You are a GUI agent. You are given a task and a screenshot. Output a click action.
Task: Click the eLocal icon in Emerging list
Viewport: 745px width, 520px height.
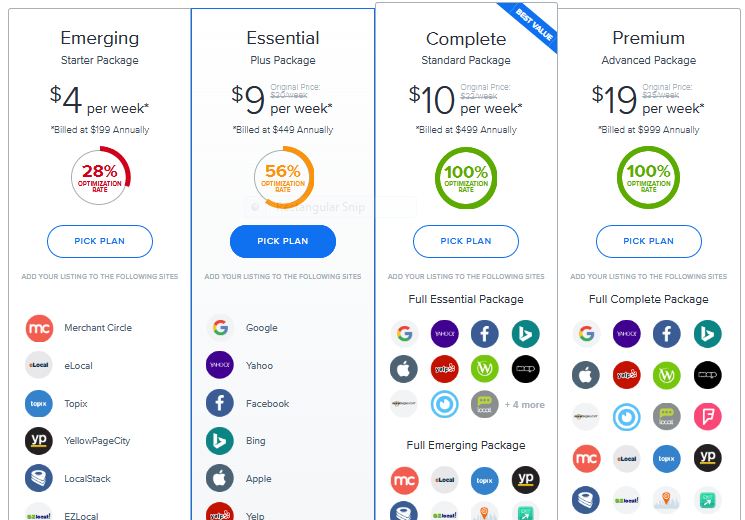39,365
